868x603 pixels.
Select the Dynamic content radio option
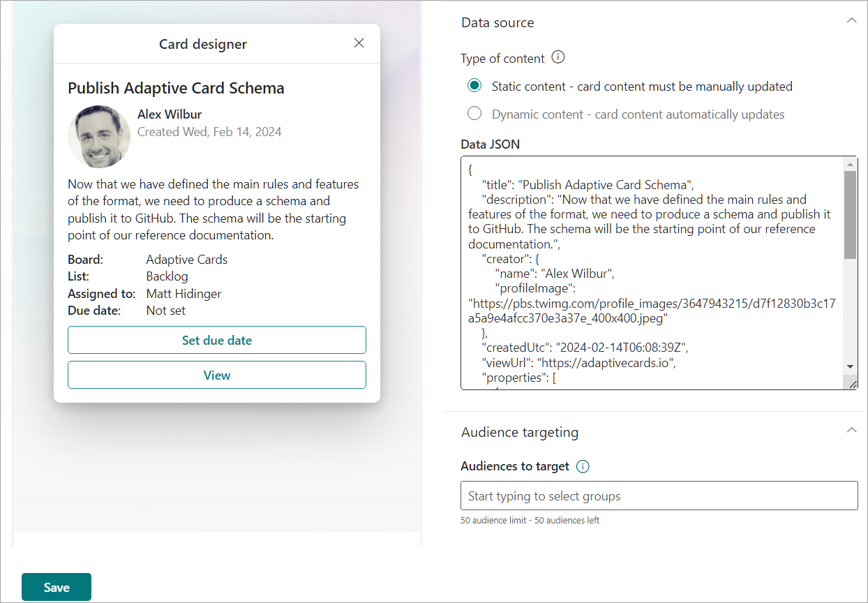click(x=474, y=114)
